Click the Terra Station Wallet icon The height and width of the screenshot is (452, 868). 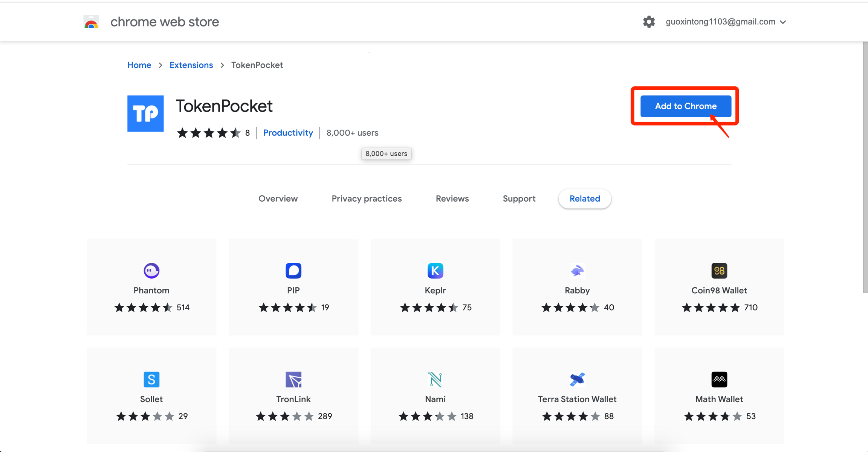[x=577, y=379]
